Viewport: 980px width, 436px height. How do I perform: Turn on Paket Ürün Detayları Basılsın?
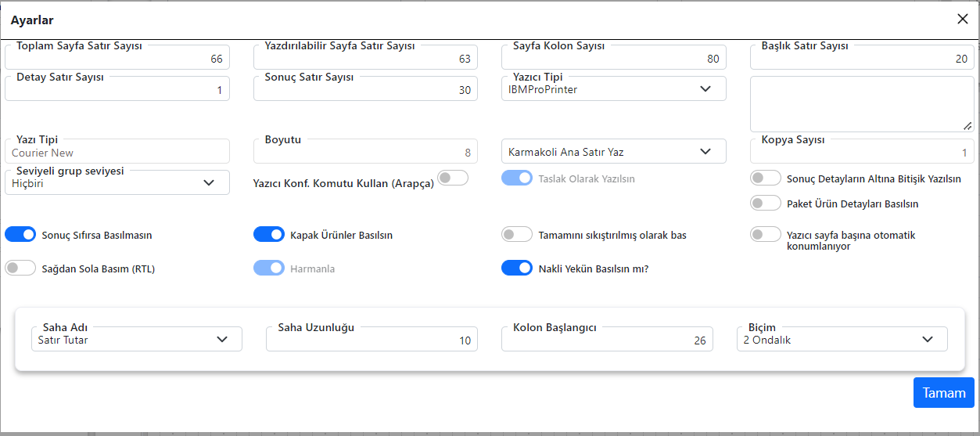coord(766,203)
